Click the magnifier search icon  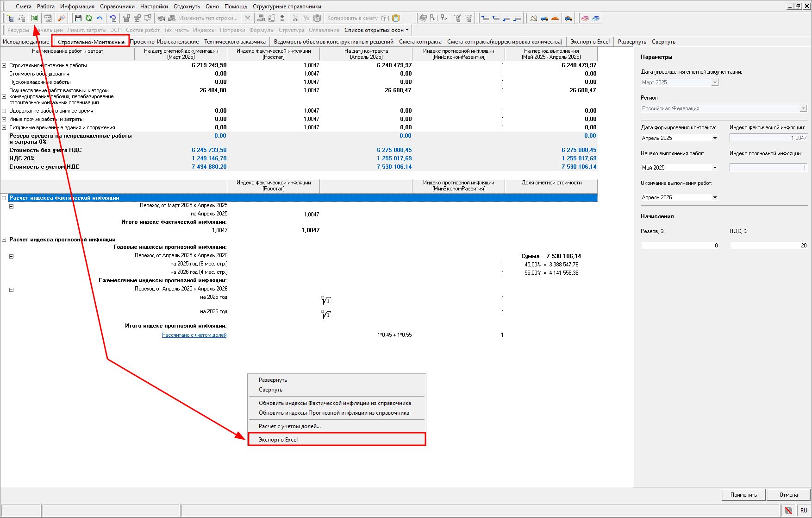(x=61, y=18)
